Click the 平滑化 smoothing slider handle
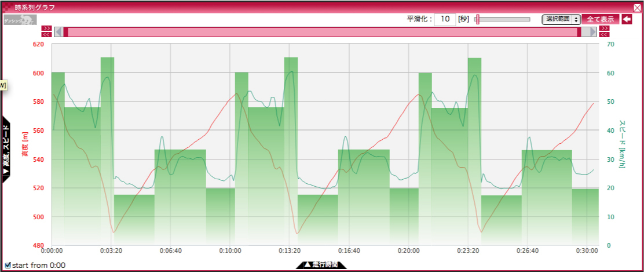This screenshot has width=644, height=272. pyautogui.click(x=478, y=19)
